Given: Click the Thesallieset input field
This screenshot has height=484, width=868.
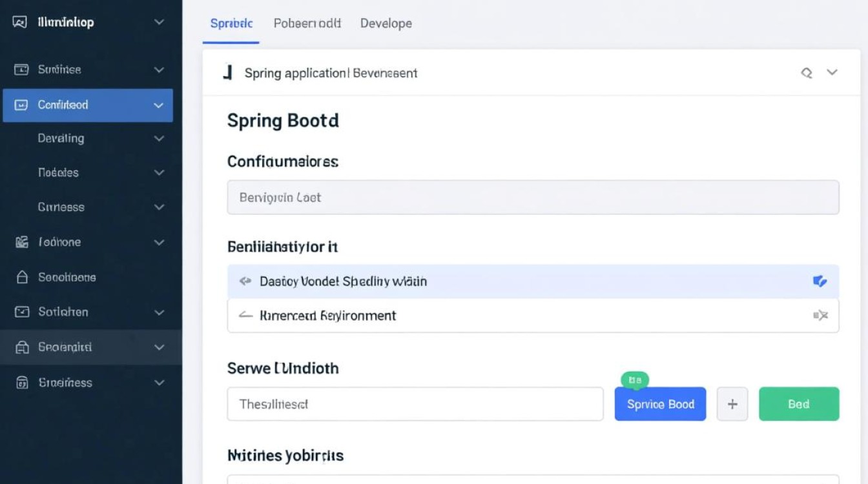Looking at the screenshot, I should pos(415,404).
